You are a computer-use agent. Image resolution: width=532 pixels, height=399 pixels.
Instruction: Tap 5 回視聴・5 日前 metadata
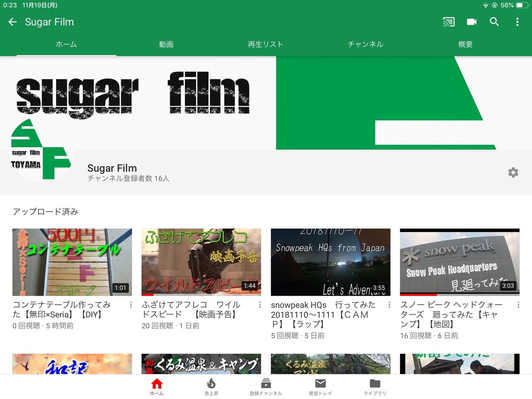click(298, 335)
